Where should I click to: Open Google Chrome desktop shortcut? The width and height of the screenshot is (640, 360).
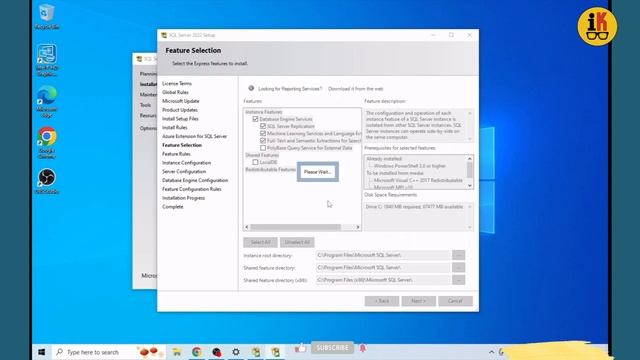click(x=47, y=142)
